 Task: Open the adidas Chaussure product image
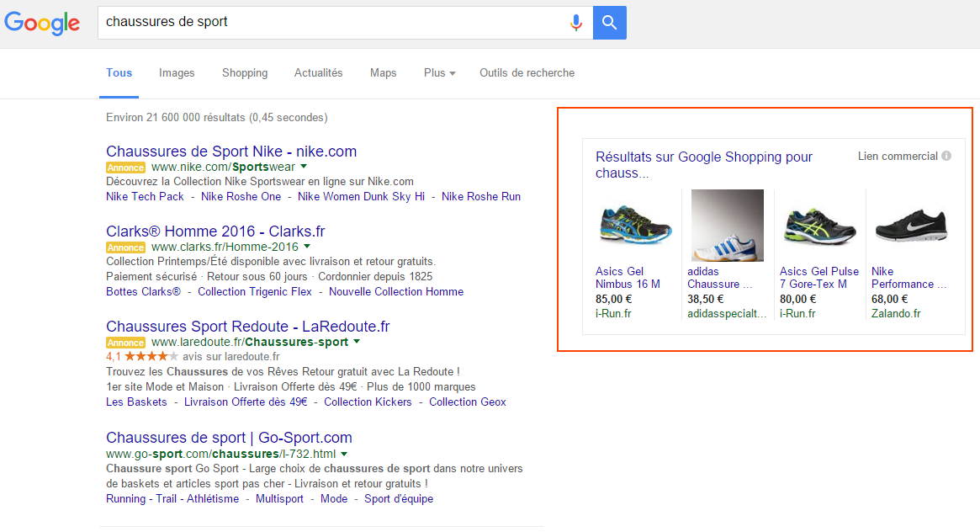tap(727, 225)
